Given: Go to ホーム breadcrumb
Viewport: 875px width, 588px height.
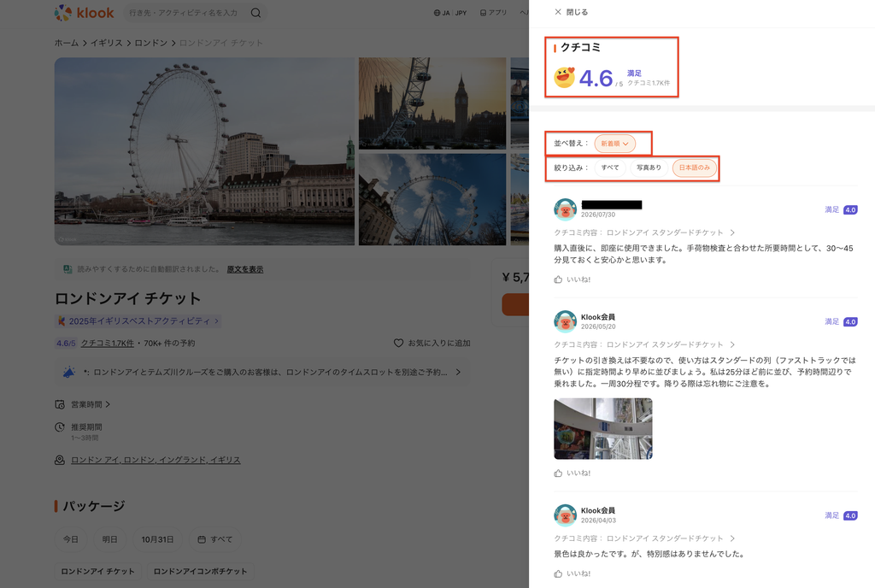Looking at the screenshot, I should pos(67,43).
